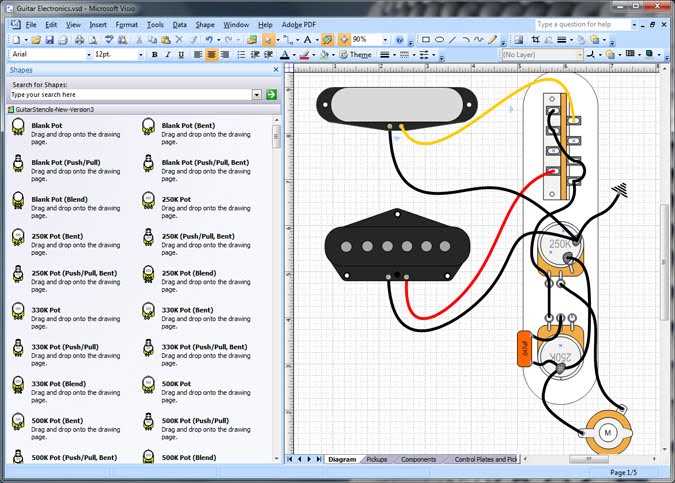Select the Pencil tool

[492, 40]
